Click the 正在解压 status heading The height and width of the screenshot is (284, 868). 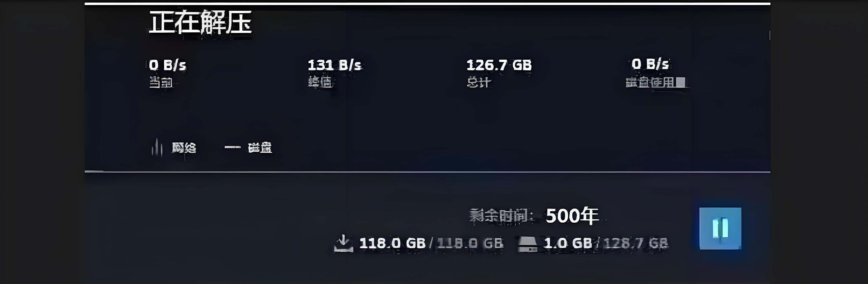200,22
